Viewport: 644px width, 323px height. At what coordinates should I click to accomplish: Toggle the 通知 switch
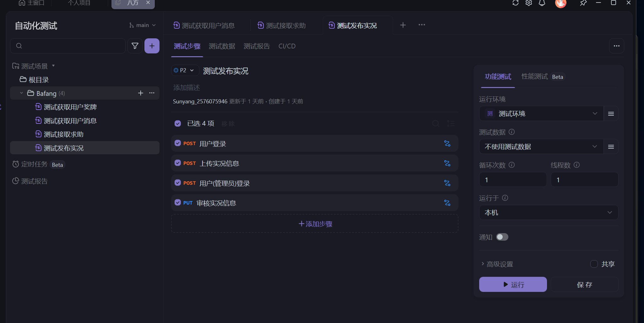502,237
